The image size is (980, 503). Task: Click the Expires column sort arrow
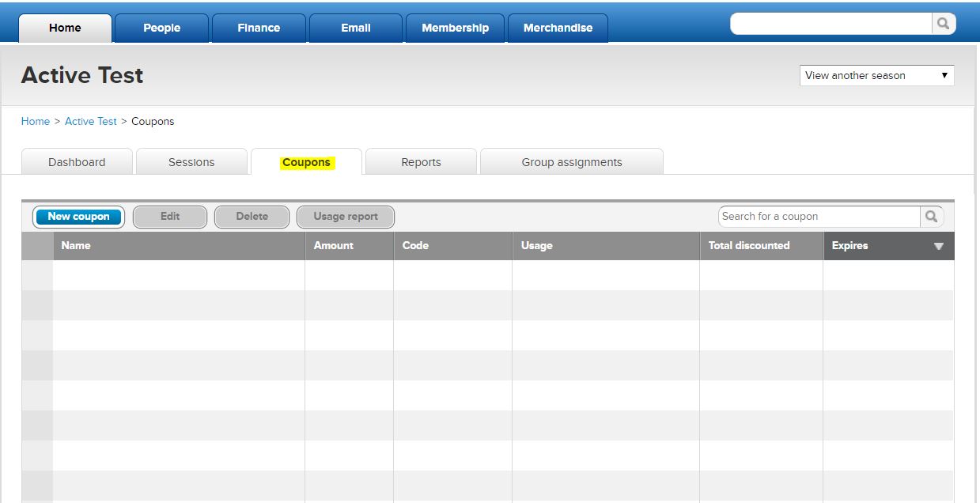click(938, 246)
